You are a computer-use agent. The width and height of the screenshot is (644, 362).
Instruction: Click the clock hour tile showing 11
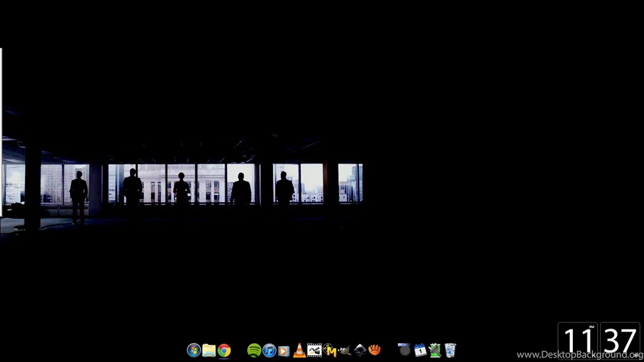tap(577, 341)
